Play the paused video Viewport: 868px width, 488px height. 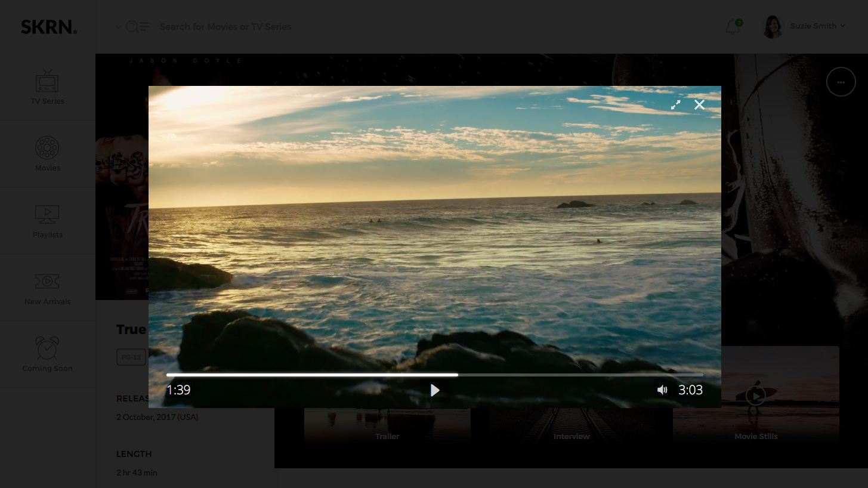435,390
